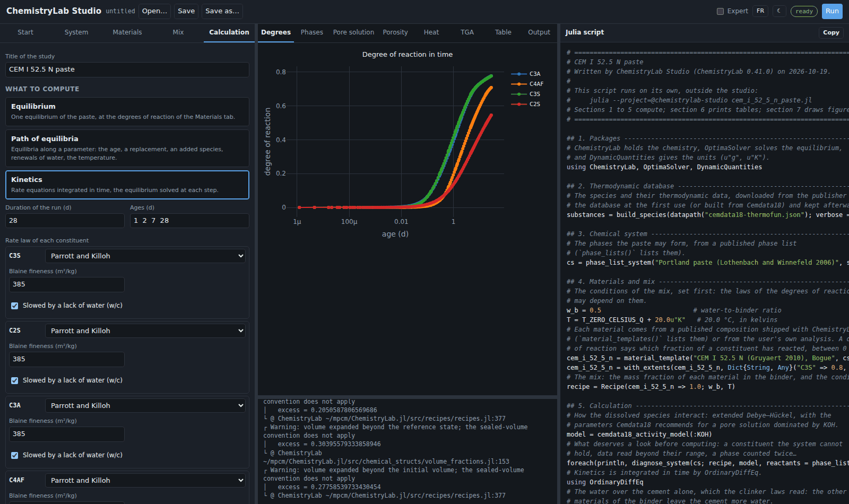Click the Run button
Viewport: 849px width, 504px height.
click(x=832, y=11)
